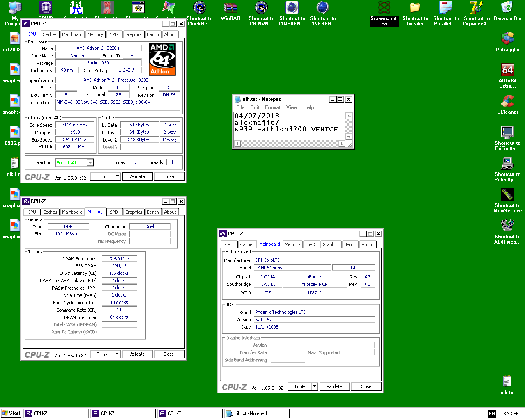Select nik.txt - Notepad taskbar button
The width and height of the screenshot is (525, 420).
click(257, 413)
